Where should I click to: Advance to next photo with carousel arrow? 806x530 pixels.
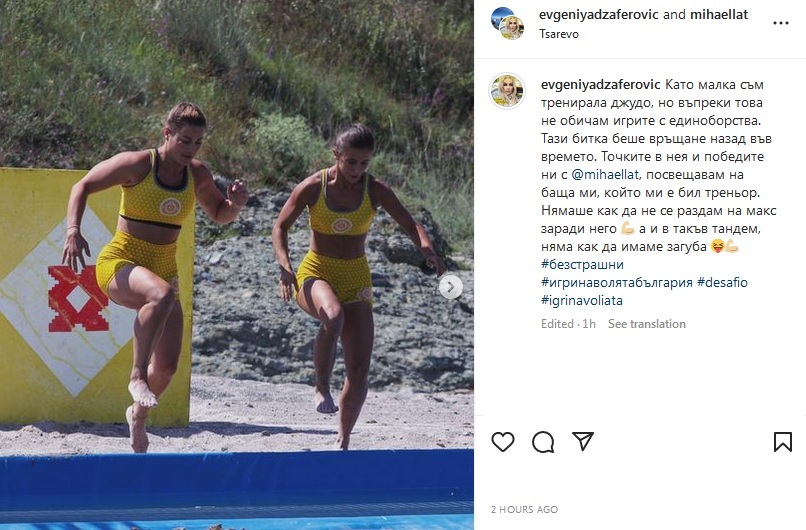[x=450, y=287]
